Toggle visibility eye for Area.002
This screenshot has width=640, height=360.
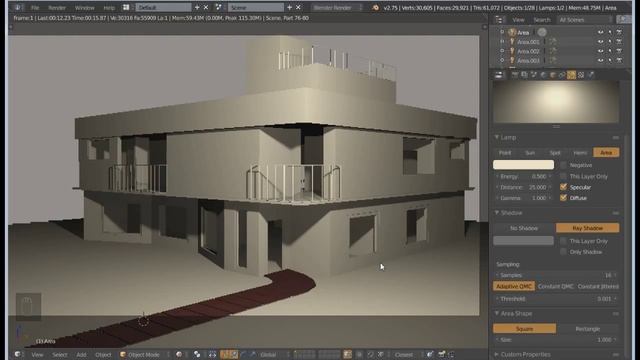(600, 51)
